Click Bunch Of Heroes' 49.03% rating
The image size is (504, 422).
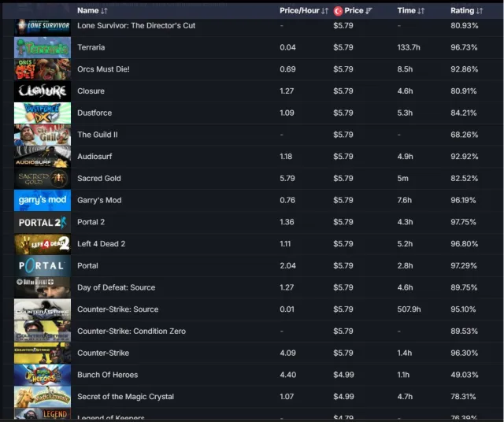464,375
